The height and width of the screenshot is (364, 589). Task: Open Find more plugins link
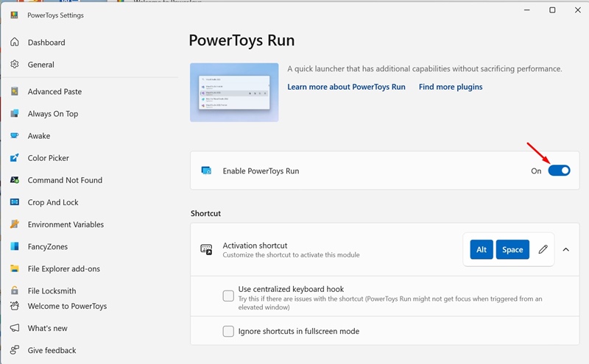click(x=451, y=87)
